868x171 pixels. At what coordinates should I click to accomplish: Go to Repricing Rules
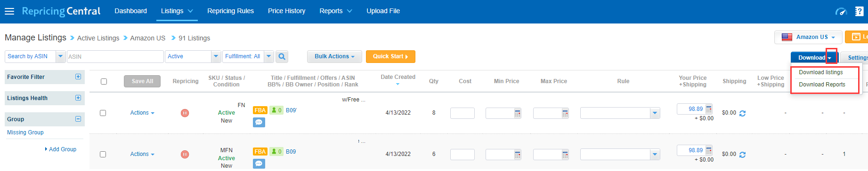pyautogui.click(x=230, y=11)
